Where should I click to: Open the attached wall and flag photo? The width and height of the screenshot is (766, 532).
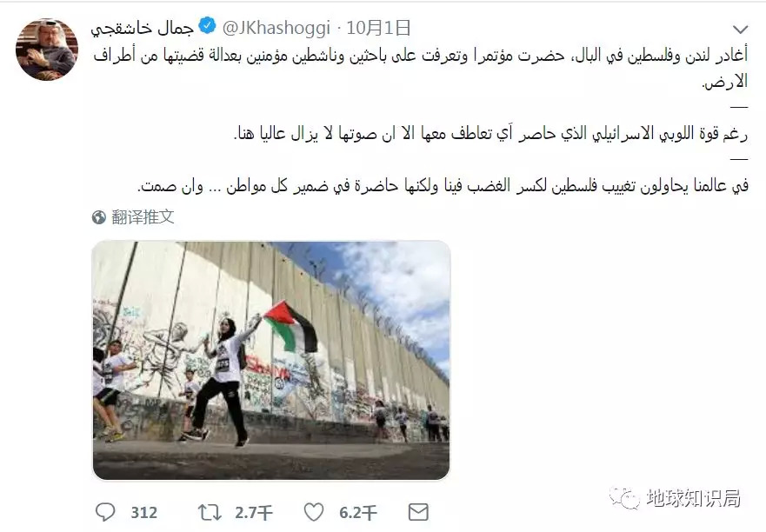pos(271,360)
